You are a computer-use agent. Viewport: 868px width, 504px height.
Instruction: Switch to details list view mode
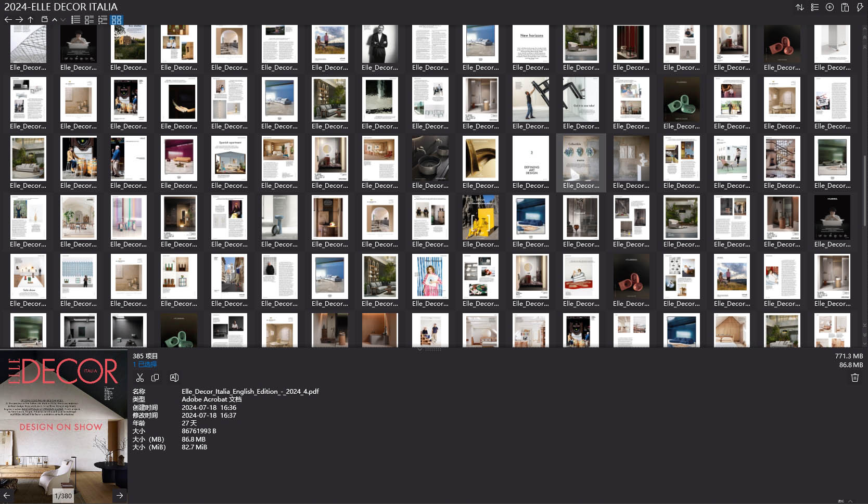[x=90, y=20]
